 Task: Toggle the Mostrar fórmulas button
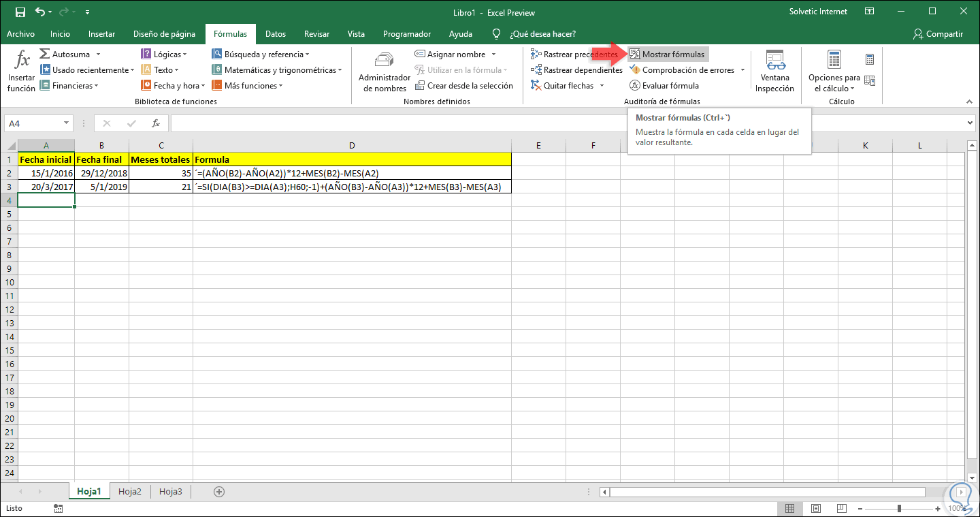tap(667, 54)
